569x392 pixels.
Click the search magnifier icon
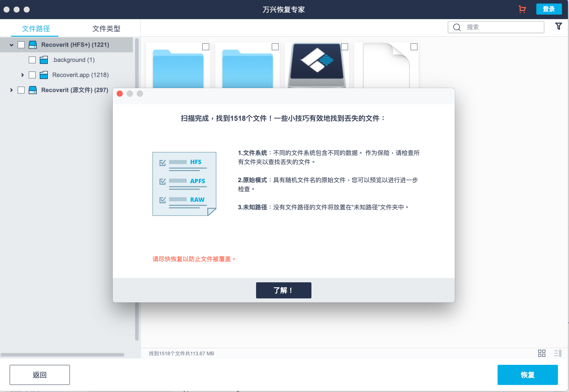(457, 27)
